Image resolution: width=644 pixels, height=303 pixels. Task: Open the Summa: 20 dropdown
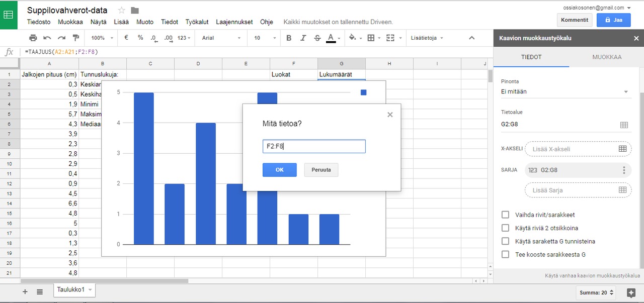[597, 292]
